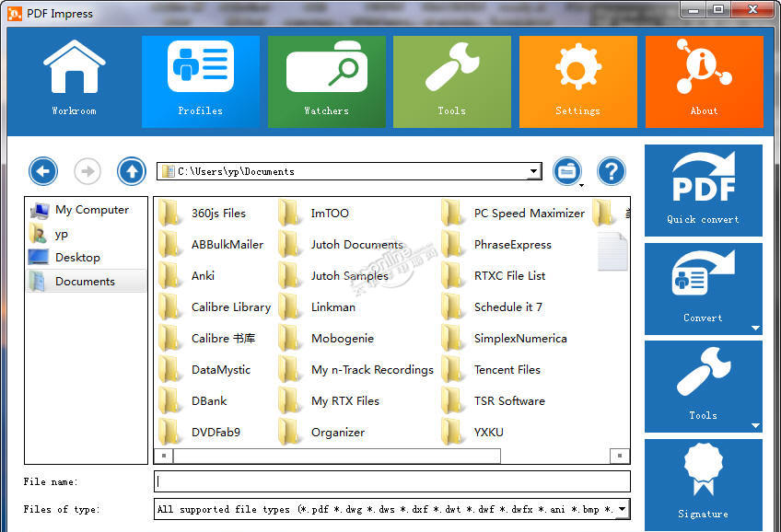Select the Schedule it 7 folder
The image size is (781, 532).
492,307
